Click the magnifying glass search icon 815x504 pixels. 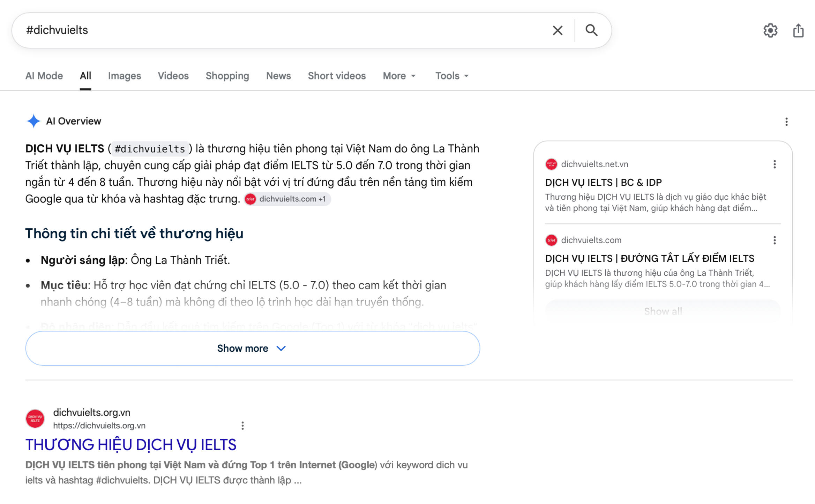point(591,30)
